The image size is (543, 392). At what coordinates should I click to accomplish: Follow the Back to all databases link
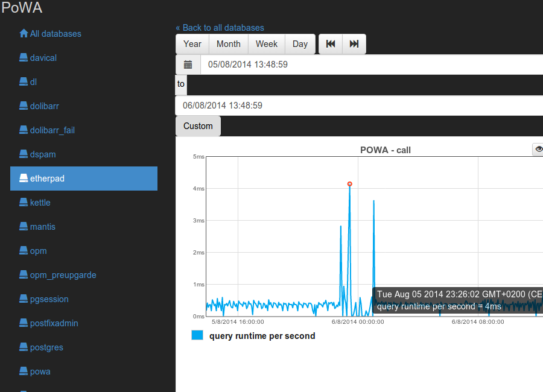click(220, 28)
